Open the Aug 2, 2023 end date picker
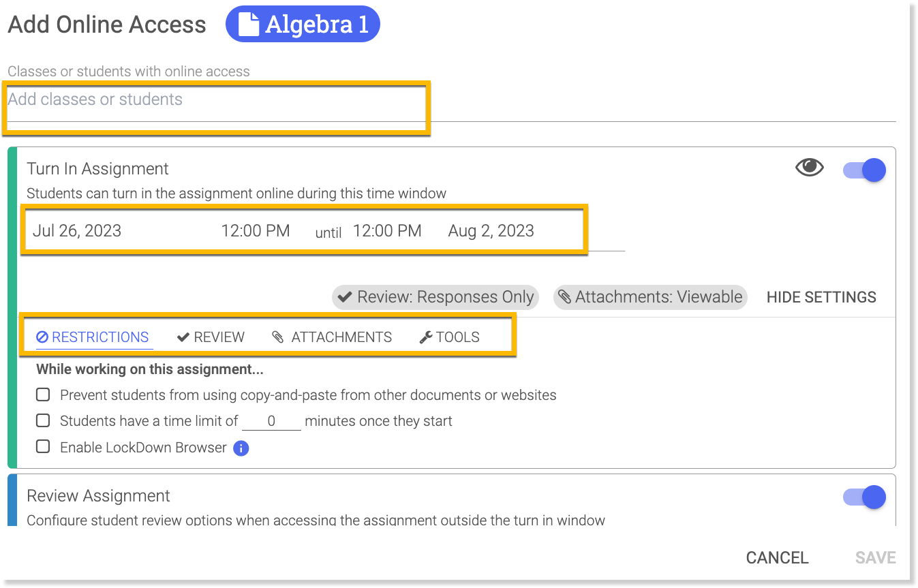918x588 pixels. 491,231
